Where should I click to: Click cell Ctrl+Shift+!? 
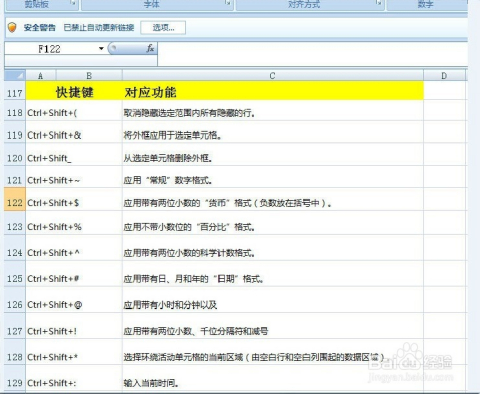tap(74, 326)
